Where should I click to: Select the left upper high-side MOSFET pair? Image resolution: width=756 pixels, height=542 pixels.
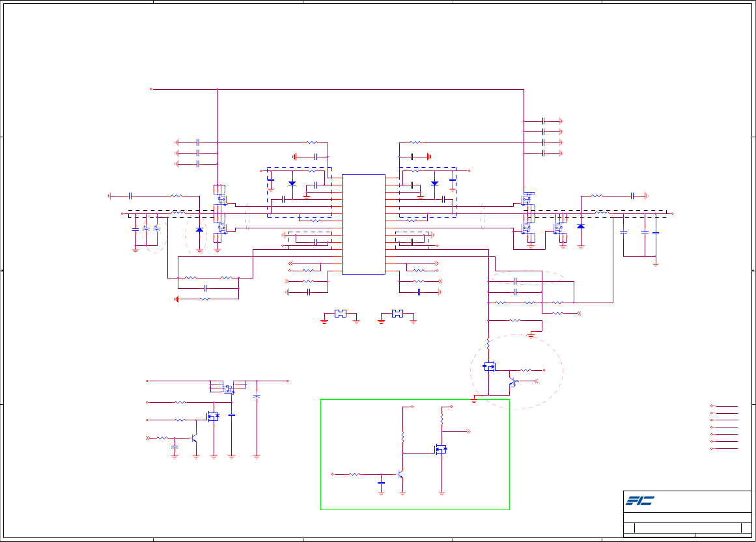pyautogui.click(x=221, y=198)
